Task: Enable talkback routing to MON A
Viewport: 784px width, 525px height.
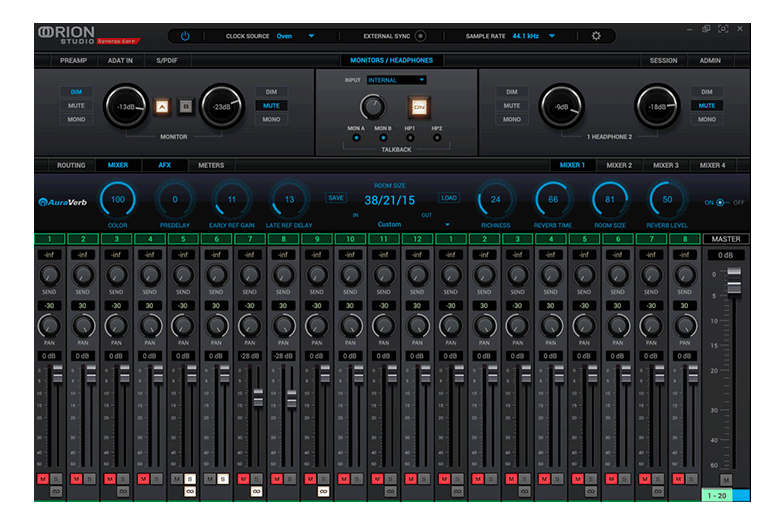Action: [x=356, y=138]
